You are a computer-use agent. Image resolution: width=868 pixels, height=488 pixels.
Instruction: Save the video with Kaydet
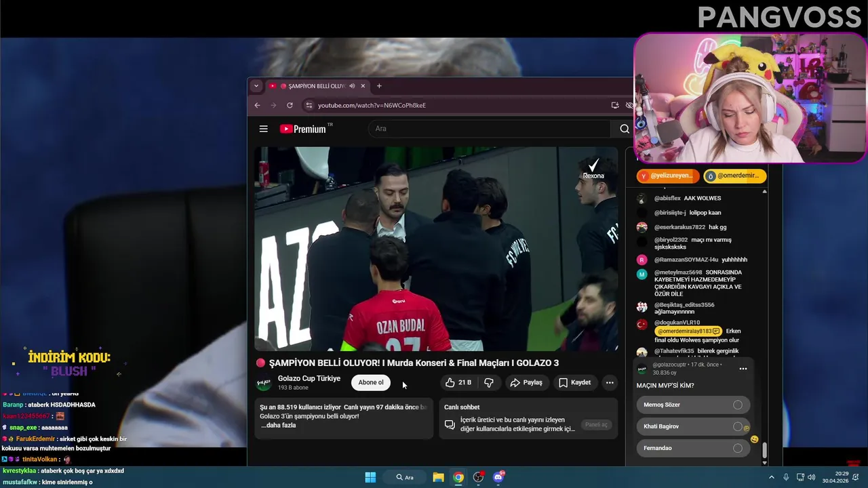coord(574,382)
